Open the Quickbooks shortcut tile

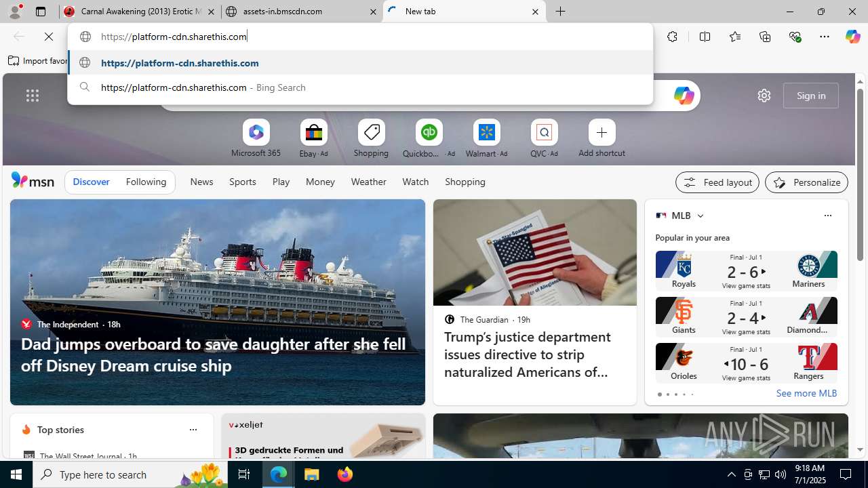click(x=429, y=139)
